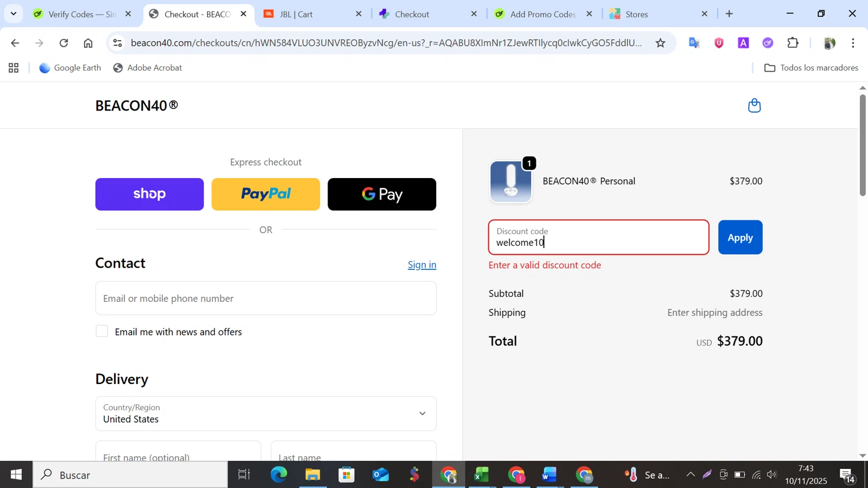
Task: Open Outlook from the taskbar
Action: [381, 475]
